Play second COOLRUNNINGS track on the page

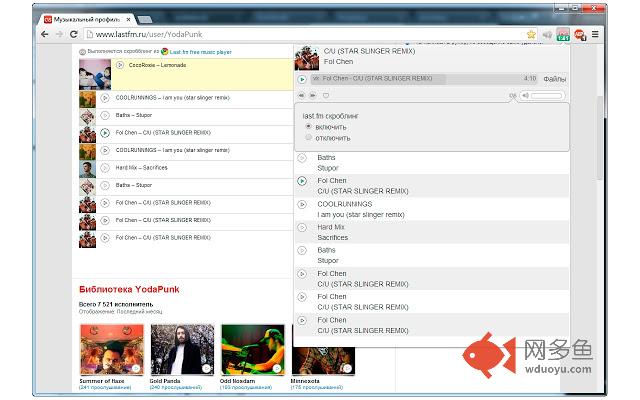(105, 150)
